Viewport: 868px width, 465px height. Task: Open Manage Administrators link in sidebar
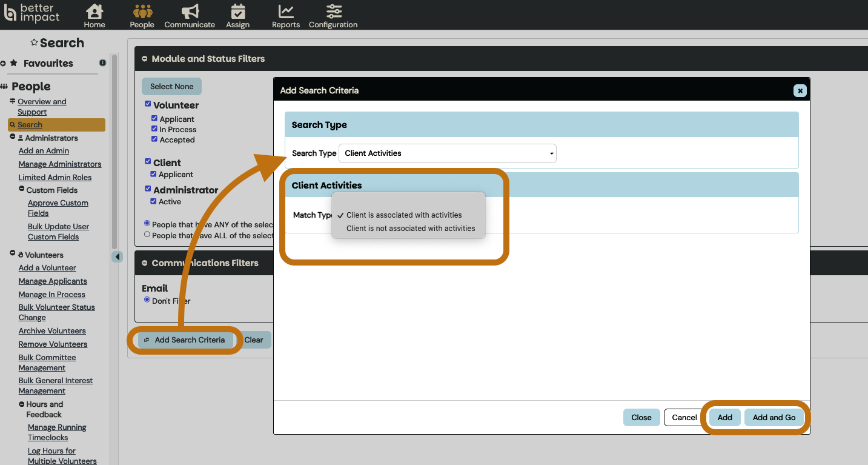click(60, 164)
